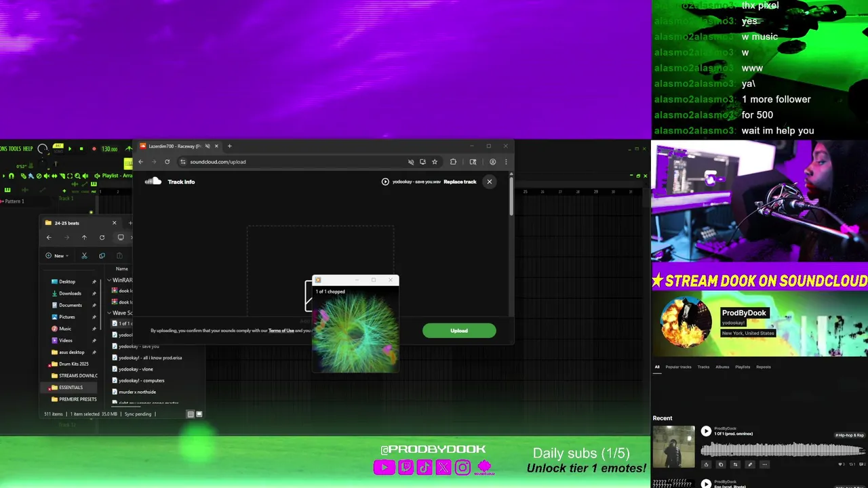Go up one folder in Explorer

[84, 237]
